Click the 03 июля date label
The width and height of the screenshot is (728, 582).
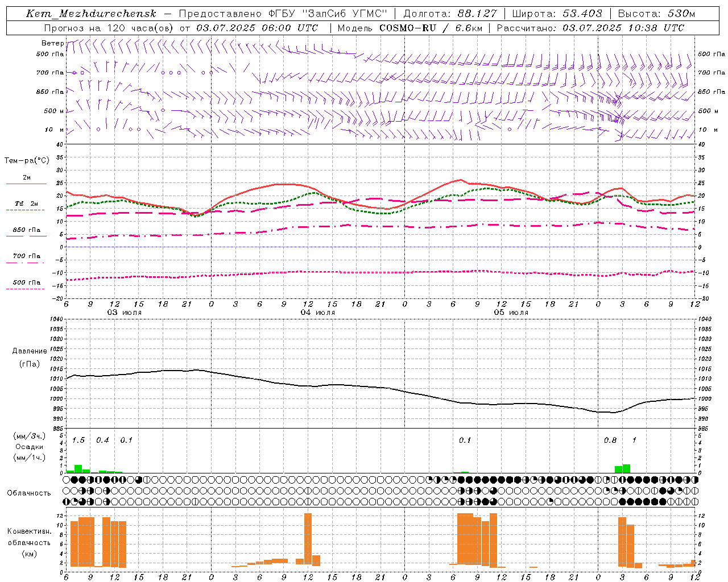(125, 313)
